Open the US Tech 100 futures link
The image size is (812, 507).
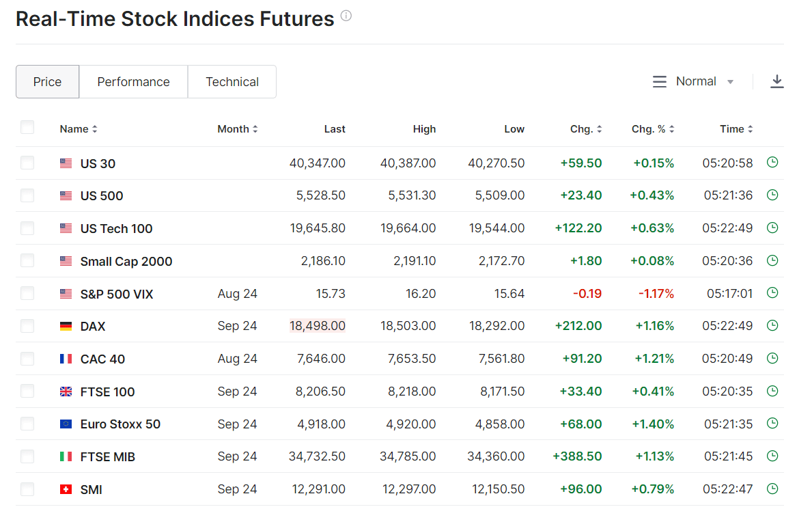pyautogui.click(x=117, y=229)
